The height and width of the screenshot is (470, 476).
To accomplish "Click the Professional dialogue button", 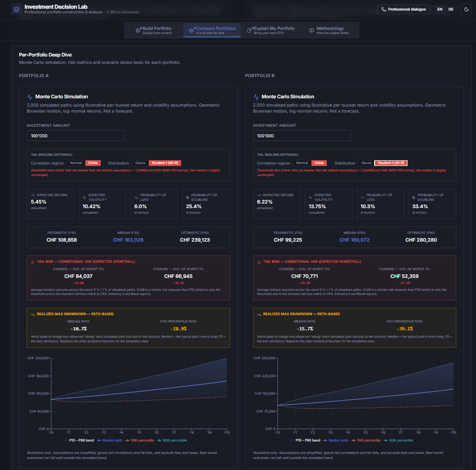I will (x=403, y=9).
